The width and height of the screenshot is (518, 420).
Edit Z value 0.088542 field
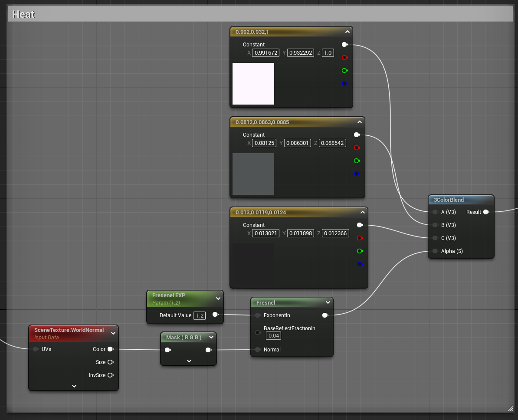pos(332,143)
